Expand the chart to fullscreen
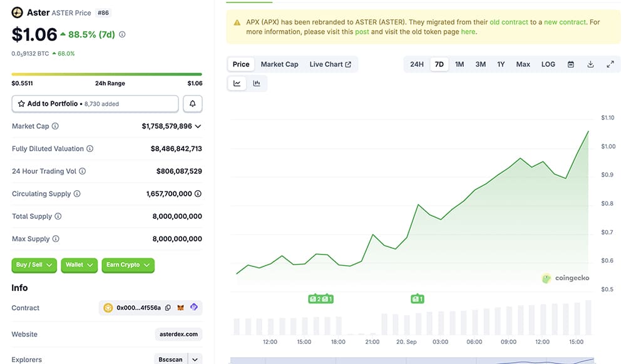 coord(610,64)
